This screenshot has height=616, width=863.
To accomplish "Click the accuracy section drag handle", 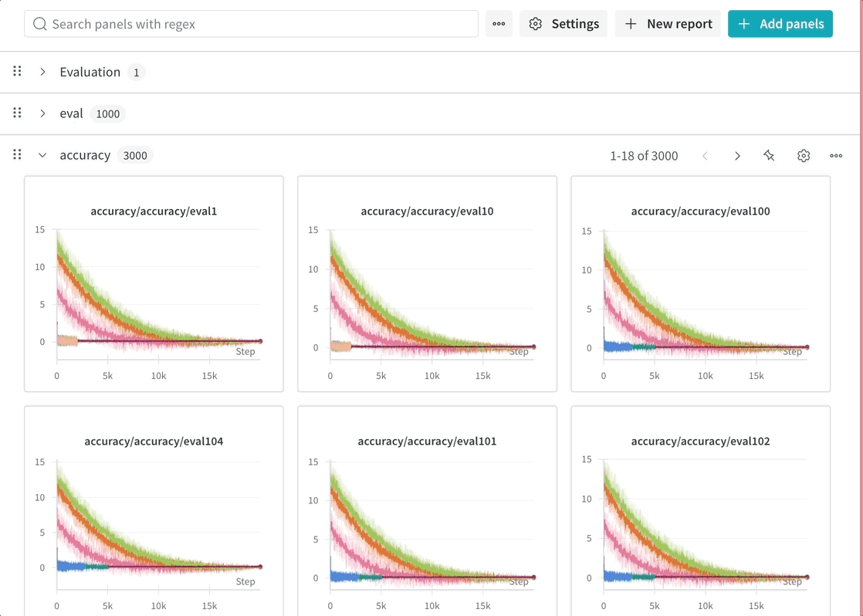I will tap(17, 154).
